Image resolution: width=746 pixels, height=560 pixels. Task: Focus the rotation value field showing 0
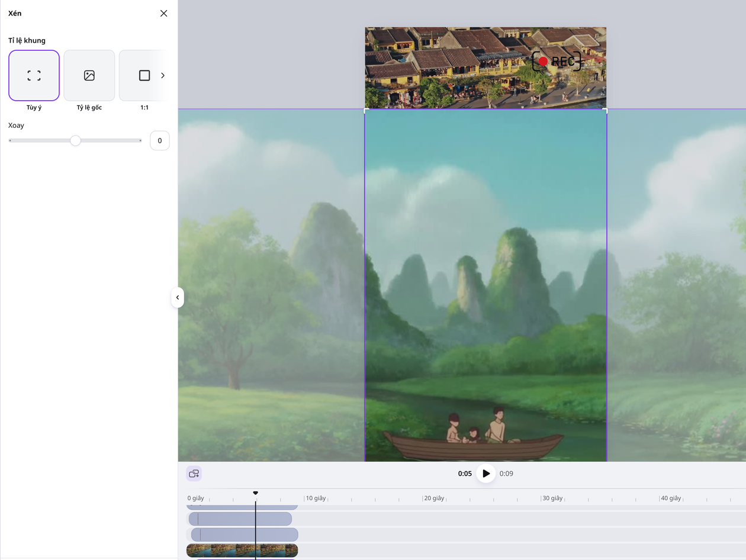click(x=160, y=141)
